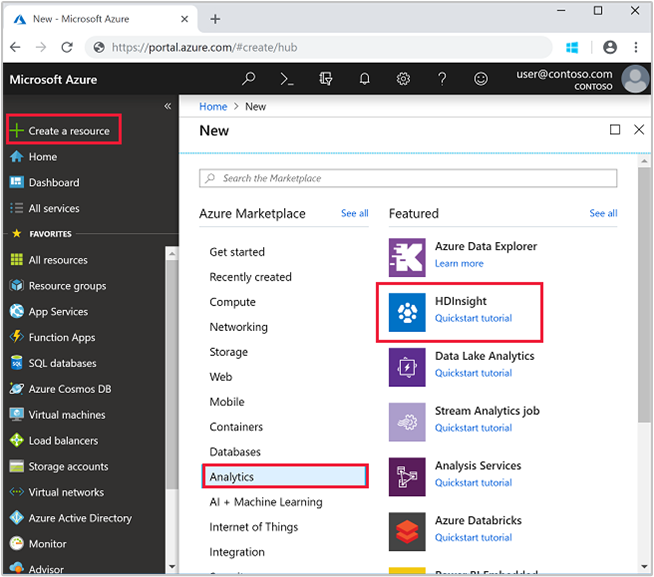The height and width of the screenshot is (577, 654).
Task: Click the Azure Cosmos DB icon
Action: [17, 388]
